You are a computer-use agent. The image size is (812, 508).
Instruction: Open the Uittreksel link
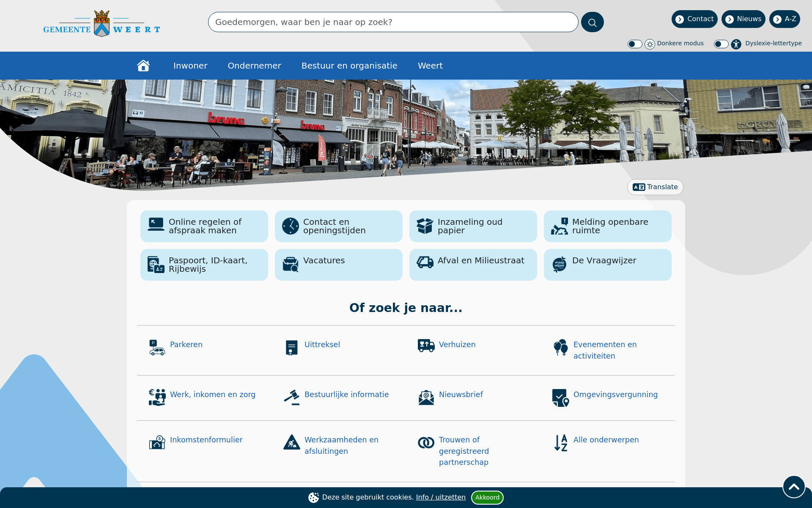pyautogui.click(x=322, y=345)
